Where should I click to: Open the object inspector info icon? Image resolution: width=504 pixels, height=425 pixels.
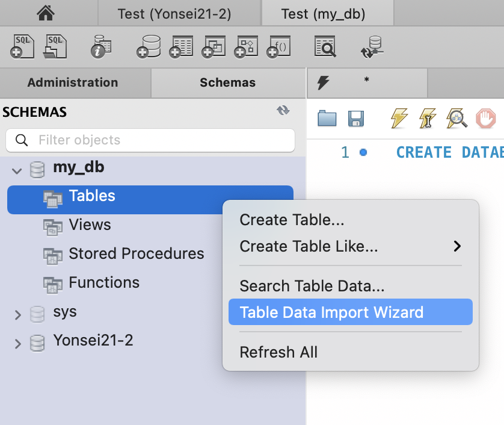101,46
